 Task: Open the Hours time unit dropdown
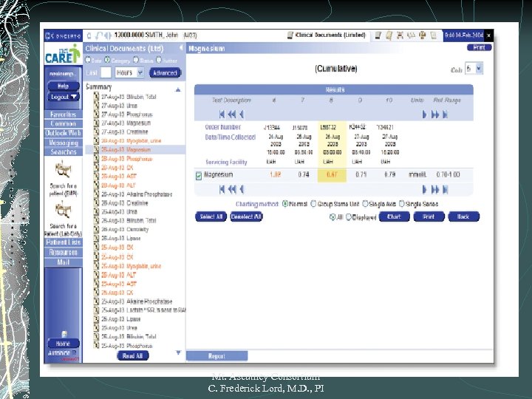point(130,72)
